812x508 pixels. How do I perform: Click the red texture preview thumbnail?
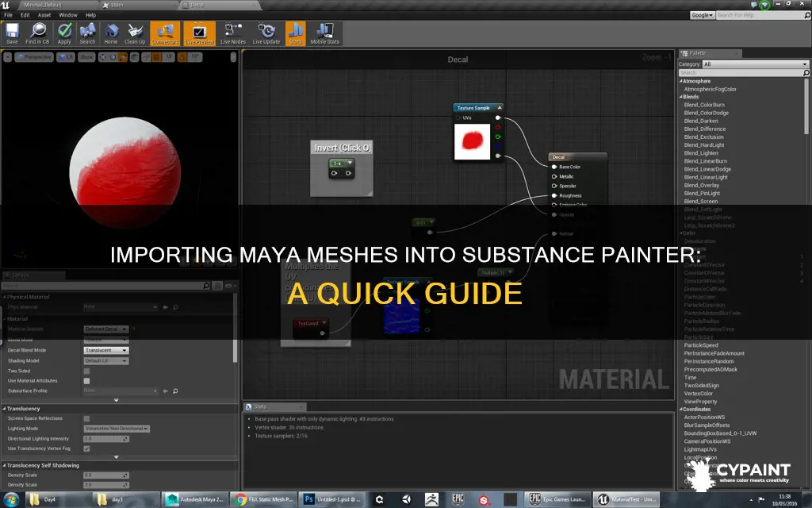point(473,141)
